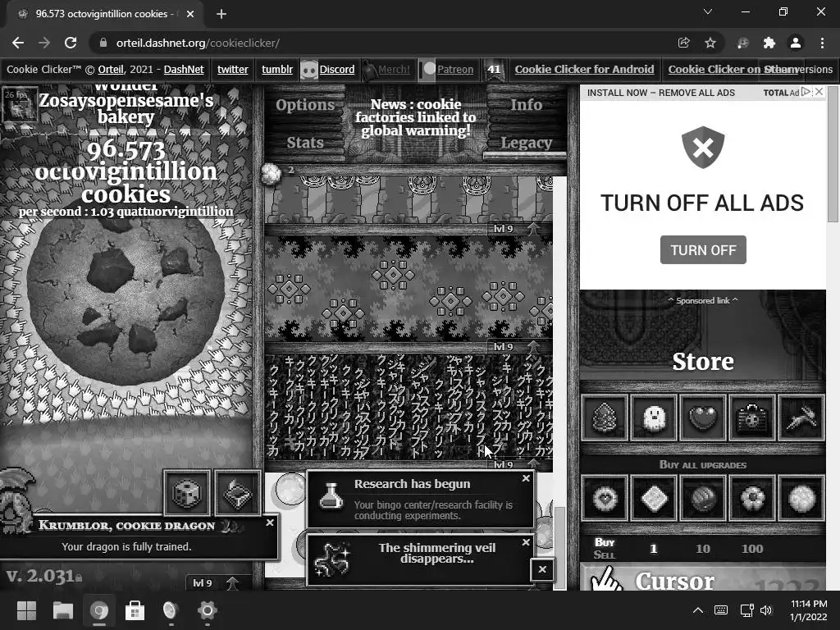Click the sugar lump icon
Viewport: 840px width, 630px height.
pos(271,173)
